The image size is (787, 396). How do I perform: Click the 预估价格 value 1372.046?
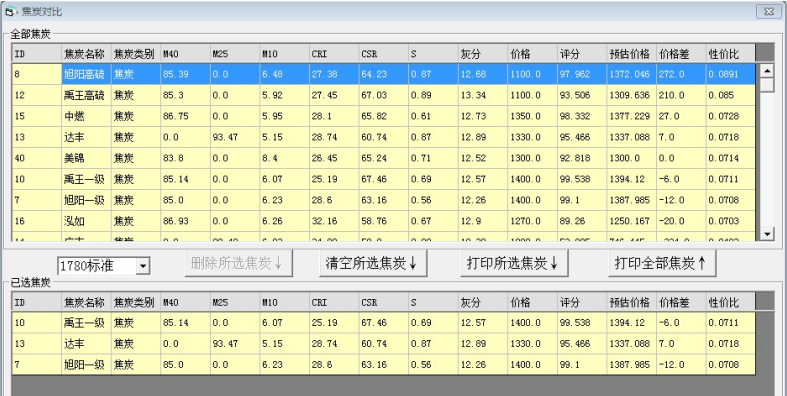coord(632,74)
